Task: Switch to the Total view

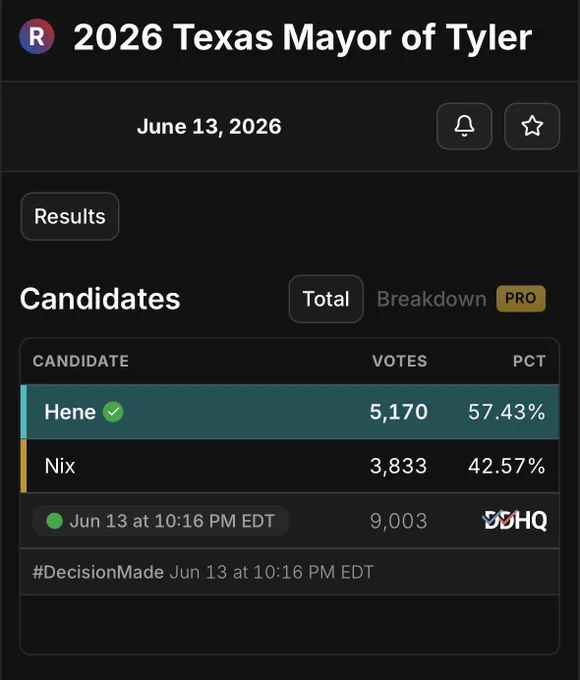Action: [x=326, y=299]
